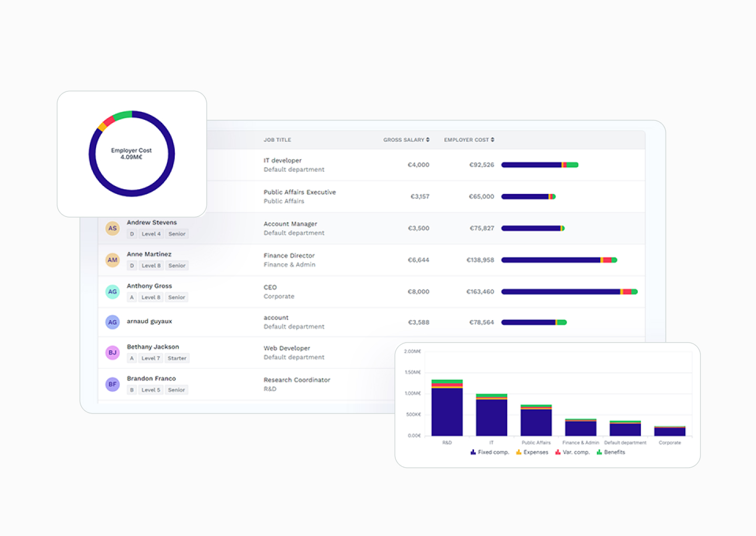The width and height of the screenshot is (756, 536).
Task: Click Bethany Jackson's BJ avatar icon
Action: click(112, 353)
